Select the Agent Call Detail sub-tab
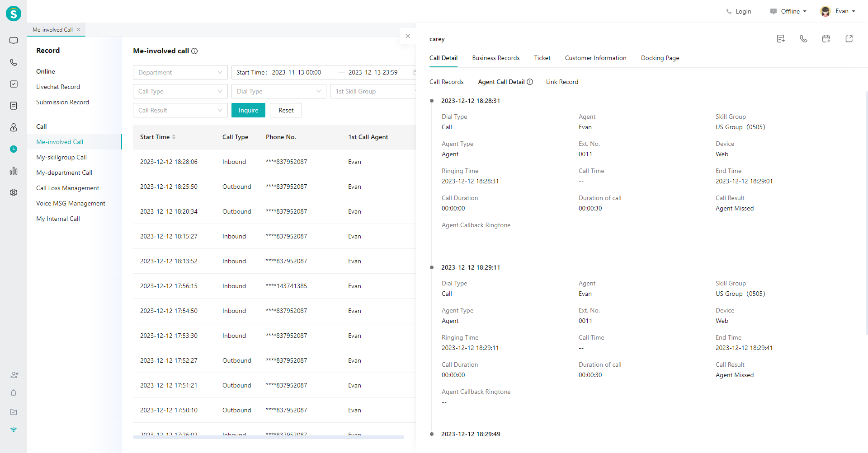Image resolution: width=868 pixels, height=453 pixels. [x=501, y=82]
